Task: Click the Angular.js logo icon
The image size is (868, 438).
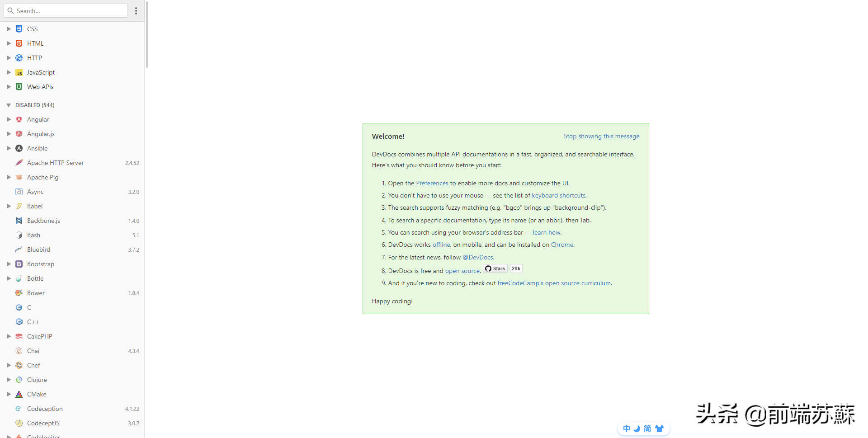Action: tap(19, 134)
